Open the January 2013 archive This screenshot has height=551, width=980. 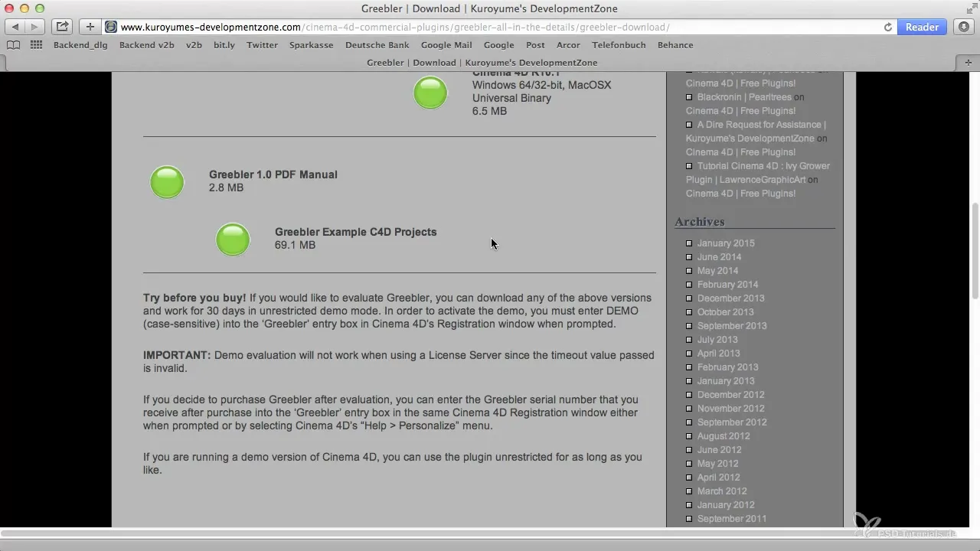726,381
